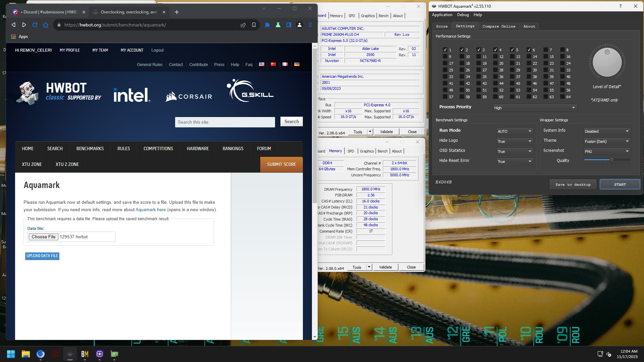Image resolution: width=644 pixels, height=362 pixels.
Task: Open Hide Reset Error dropdown
Action: [x=515, y=161]
